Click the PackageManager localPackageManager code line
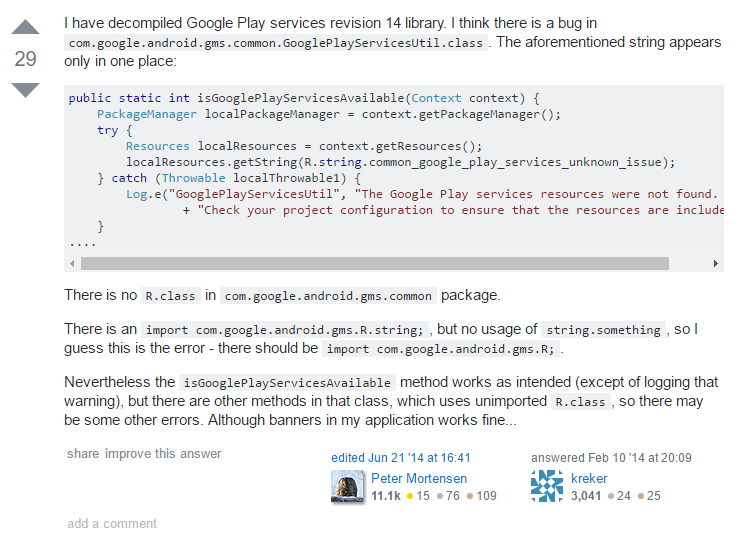The height and width of the screenshot is (536, 738). (329, 114)
